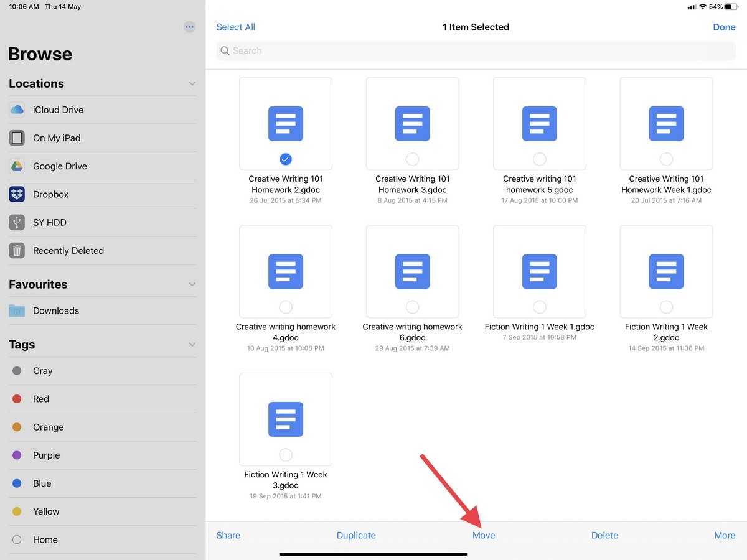Open Fiction Writing 1 Week 1.gdoc icon
747x560 pixels.
point(540,271)
